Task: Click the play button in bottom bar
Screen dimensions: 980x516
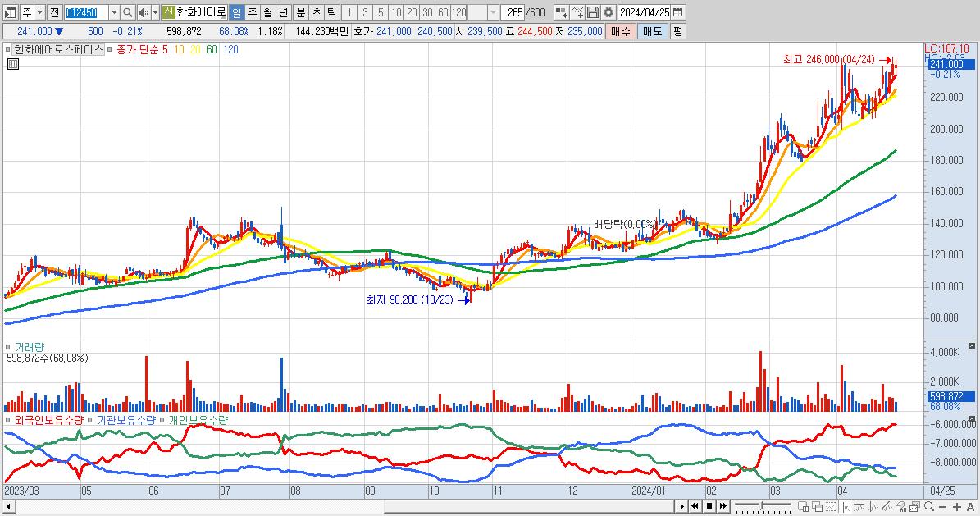Action: point(681,506)
